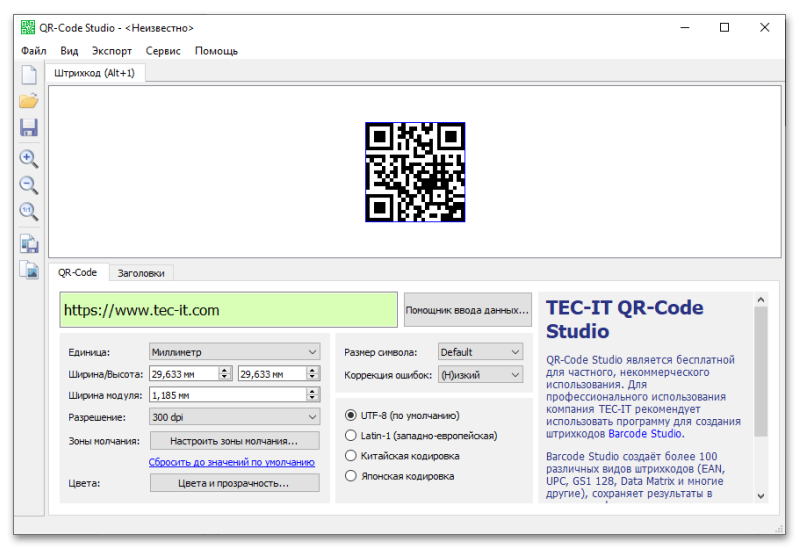Maximize the QR-Code Studio window
The width and height of the screenshot is (800, 549).
pyautogui.click(x=724, y=28)
